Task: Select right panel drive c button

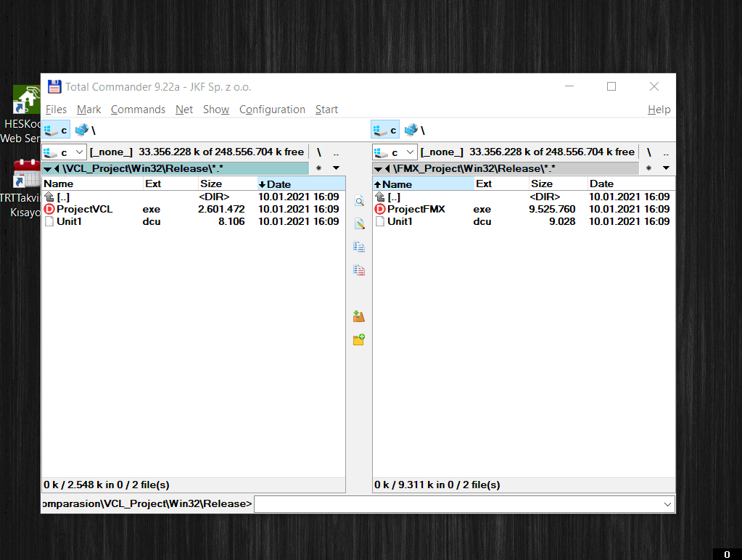Action: (x=384, y=130)
